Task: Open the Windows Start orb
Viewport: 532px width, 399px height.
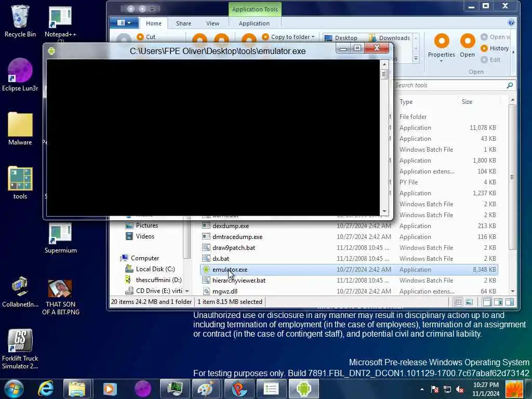Action: pyautogui.click(x=14, y=389)
